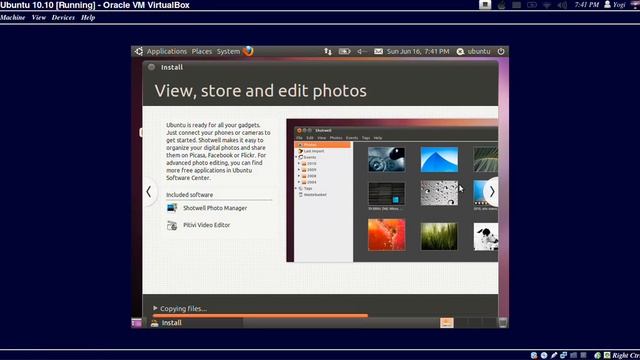This screenshot has height=360, width=640.
Task: Click the host Wi-Fi tray icon
Action: click(x=547, y=5)
